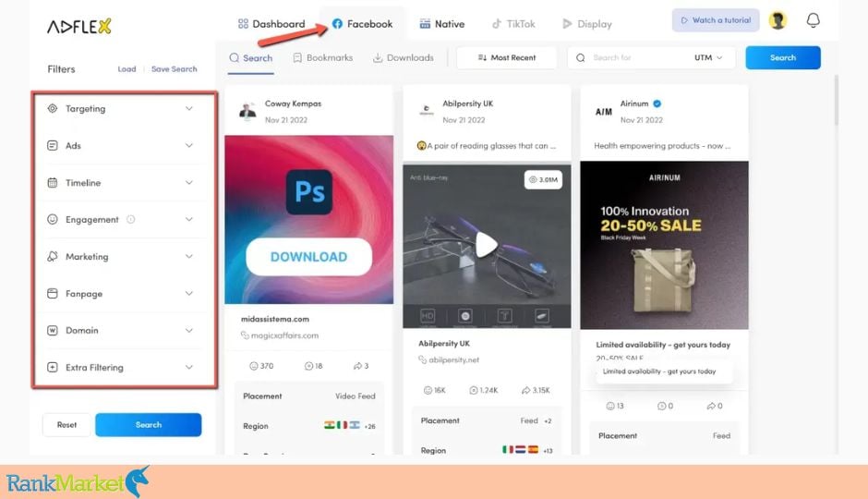Click the +13 regions indicator on Abilpersity ad

point(548,451)
